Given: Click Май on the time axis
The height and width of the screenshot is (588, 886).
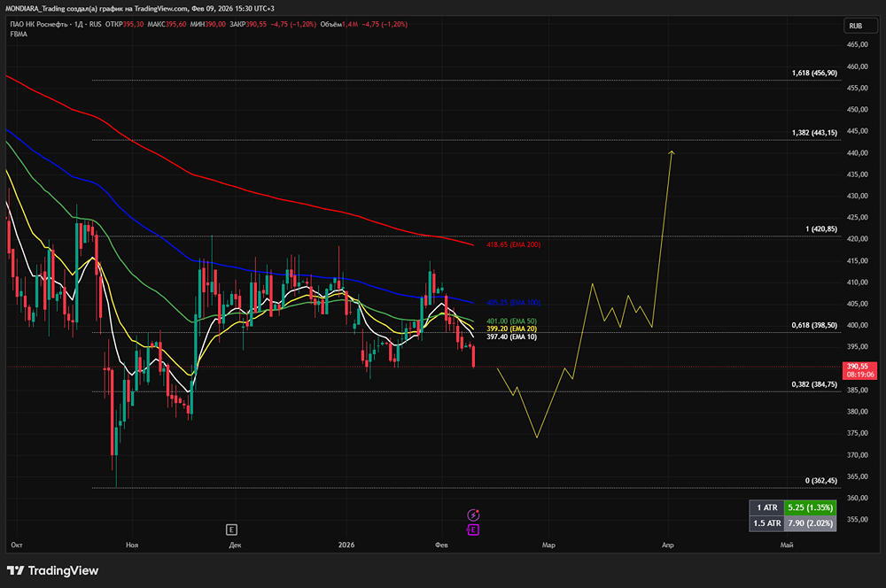Looking at the screenshot, I should pos(787,545).
